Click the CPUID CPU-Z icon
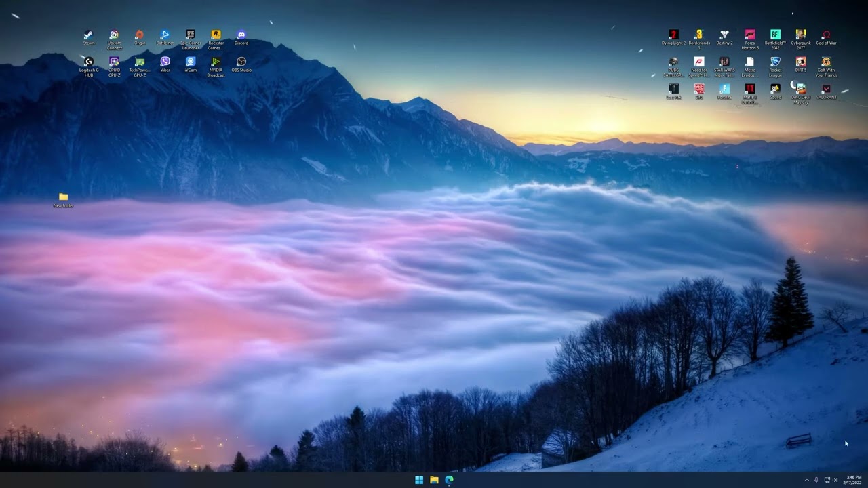 [x=114, y=67]
